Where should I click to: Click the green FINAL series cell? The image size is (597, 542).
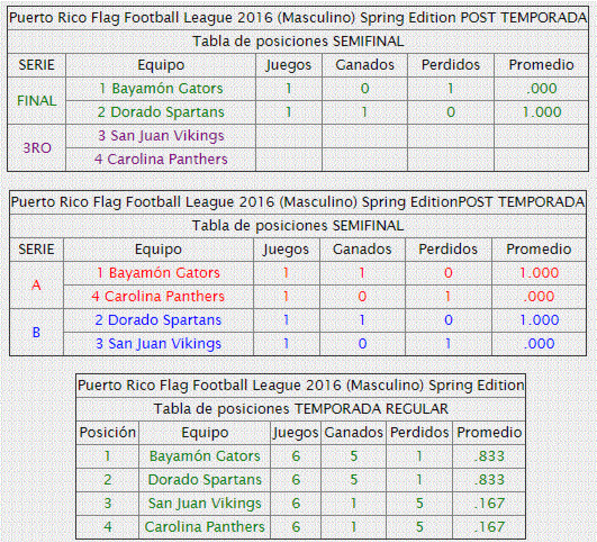coord(37,101)
